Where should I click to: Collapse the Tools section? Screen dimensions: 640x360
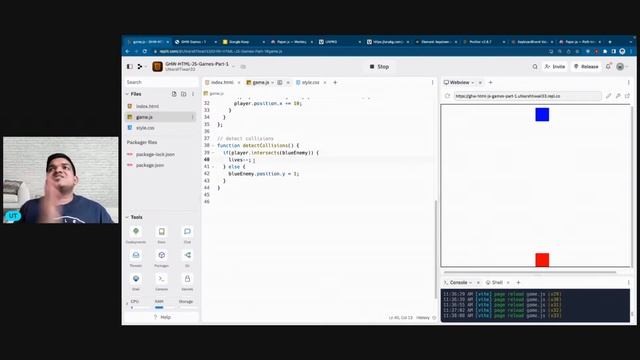tap(127, 217)
